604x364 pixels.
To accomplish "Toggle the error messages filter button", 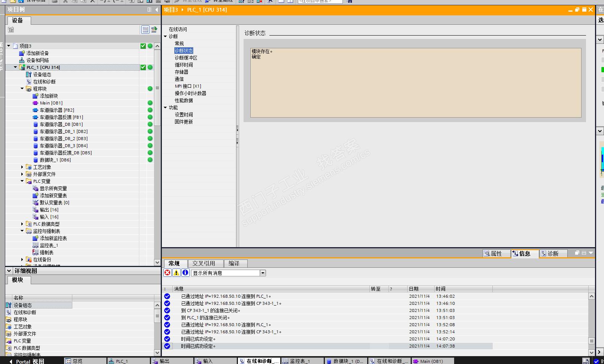I will 167,273.
